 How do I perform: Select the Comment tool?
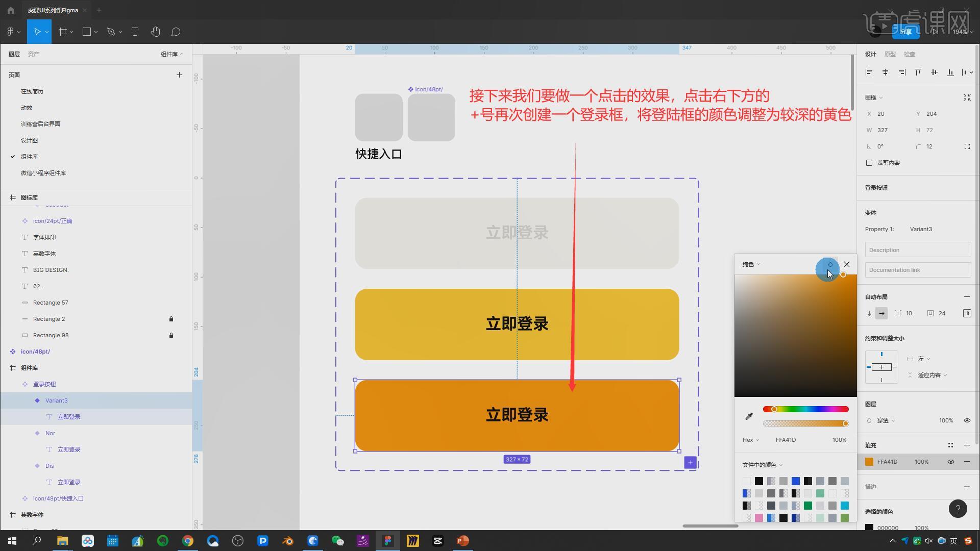(176, 32)
